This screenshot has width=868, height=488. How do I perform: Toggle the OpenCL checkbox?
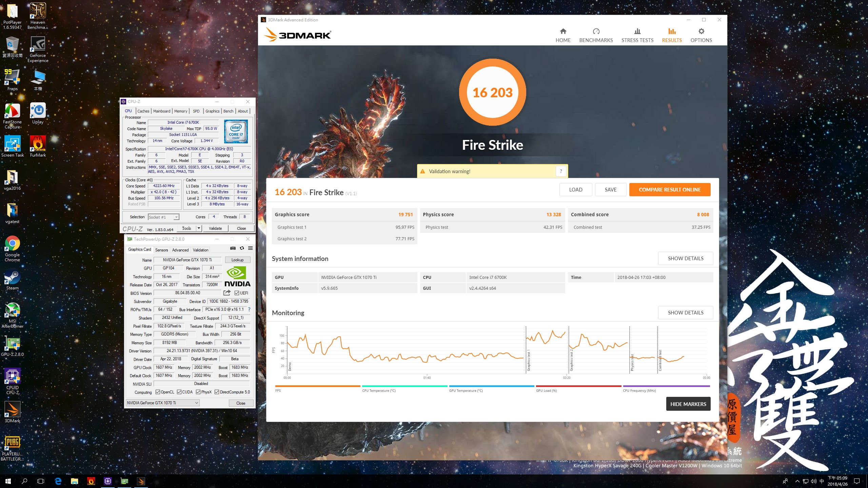tap(158, 392)
